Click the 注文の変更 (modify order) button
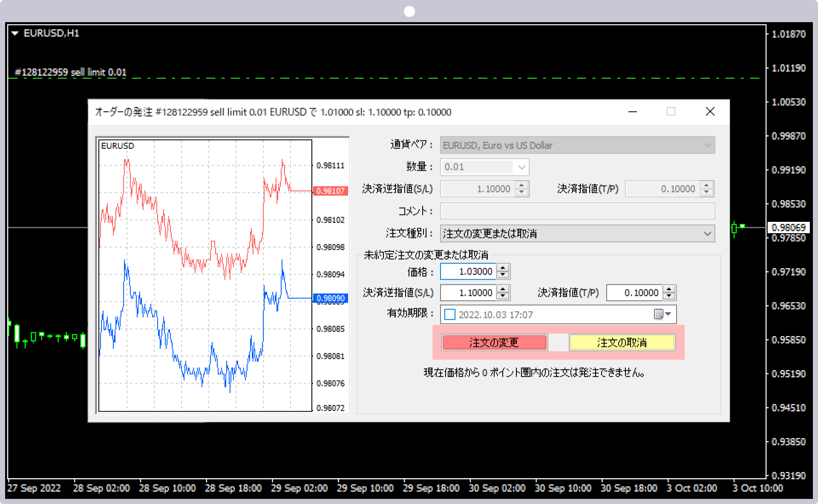This screenshot has height=504, width=818. [494, 343]
